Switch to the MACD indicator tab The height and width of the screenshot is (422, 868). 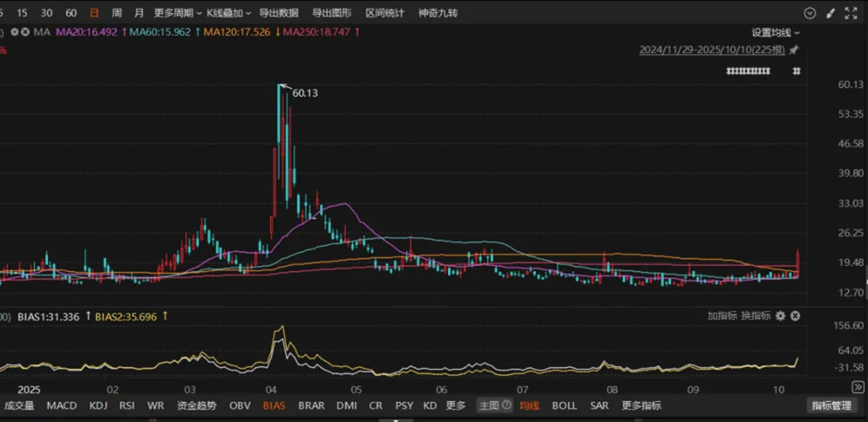pyautogui.click(x=62, y=405)
